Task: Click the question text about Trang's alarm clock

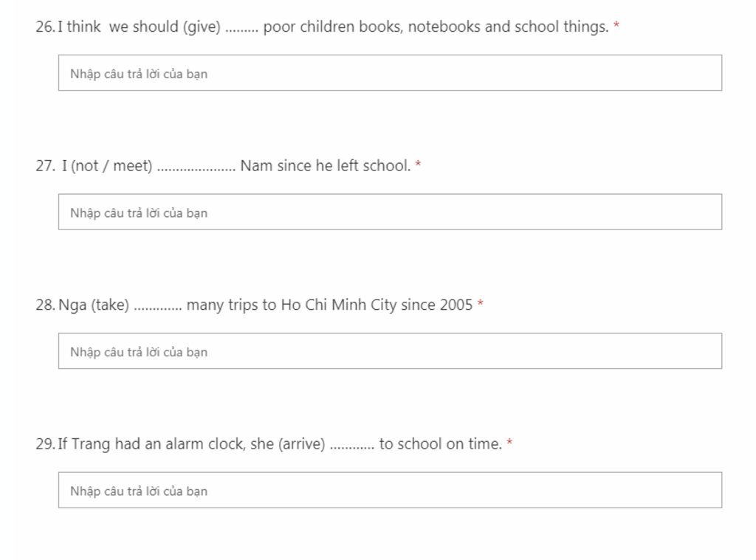Action: pos(280,444)
